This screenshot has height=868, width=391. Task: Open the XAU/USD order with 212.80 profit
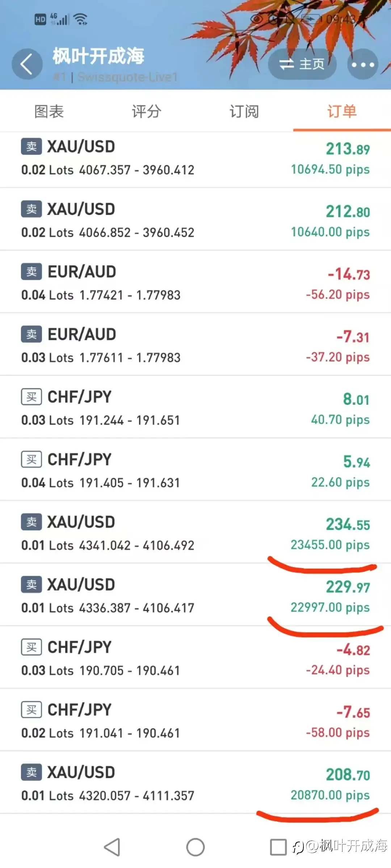195,220
